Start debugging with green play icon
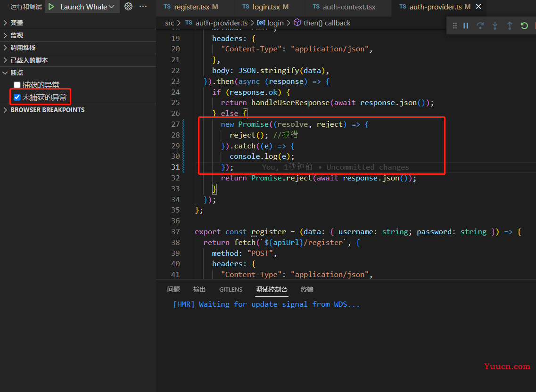Image resolution: width=536 pixels, height=392 pixels. tap(51, 7)
